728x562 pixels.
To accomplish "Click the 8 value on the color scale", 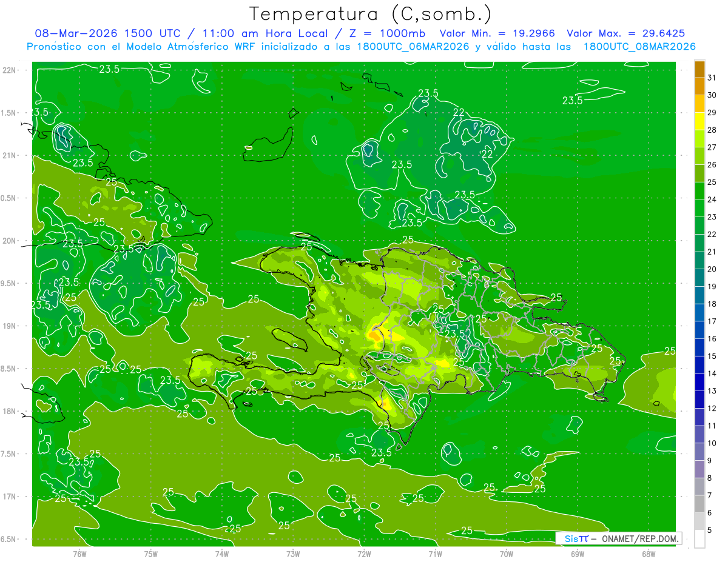I will (x=709, y=478).
